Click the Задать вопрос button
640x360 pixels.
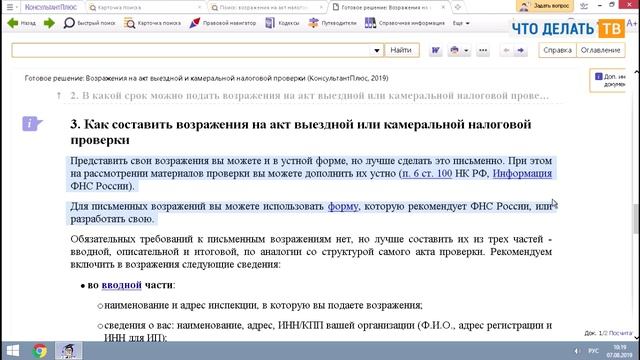click(x=545, y=6)
